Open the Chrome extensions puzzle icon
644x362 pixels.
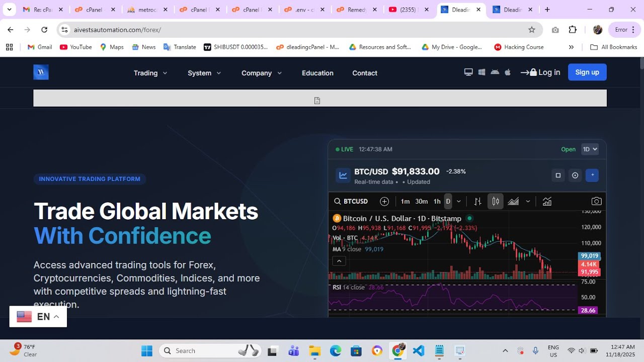point(573,30)
